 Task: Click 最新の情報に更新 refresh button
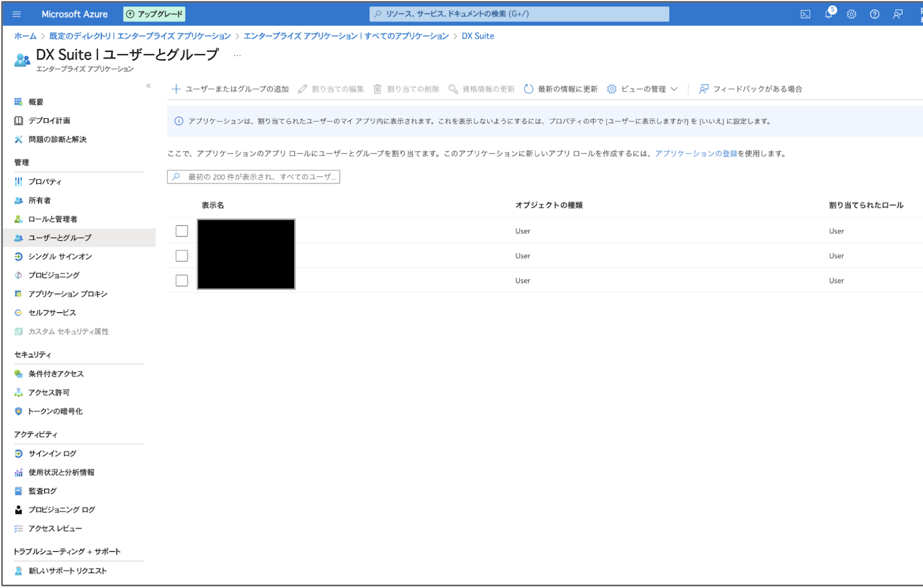pyautogui.click(x=561, y=89)
